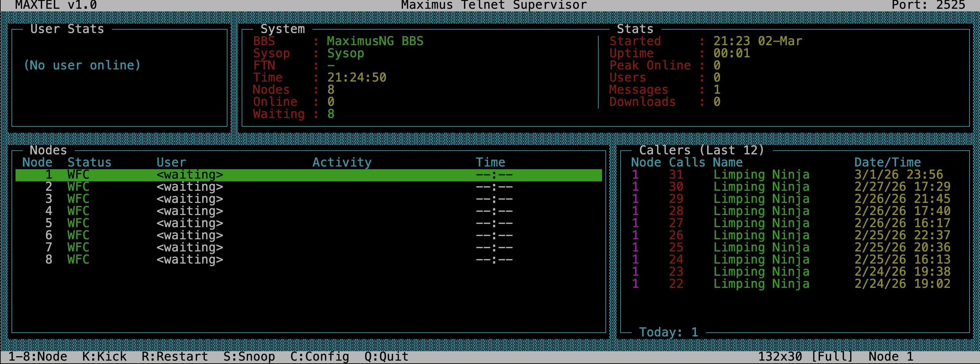Click the 'Node 1' indicator in status bar
Viewport: 980px width, 364px height.
coord(891,356)
